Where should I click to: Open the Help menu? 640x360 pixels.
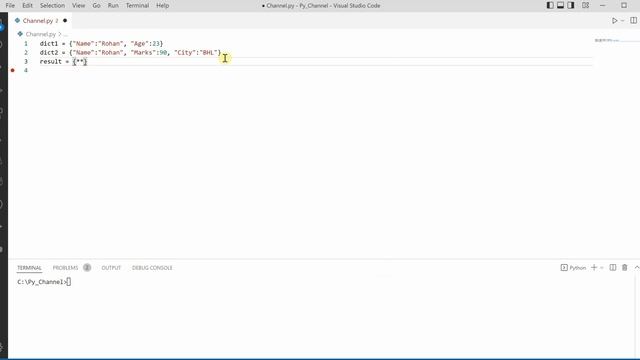162,5
